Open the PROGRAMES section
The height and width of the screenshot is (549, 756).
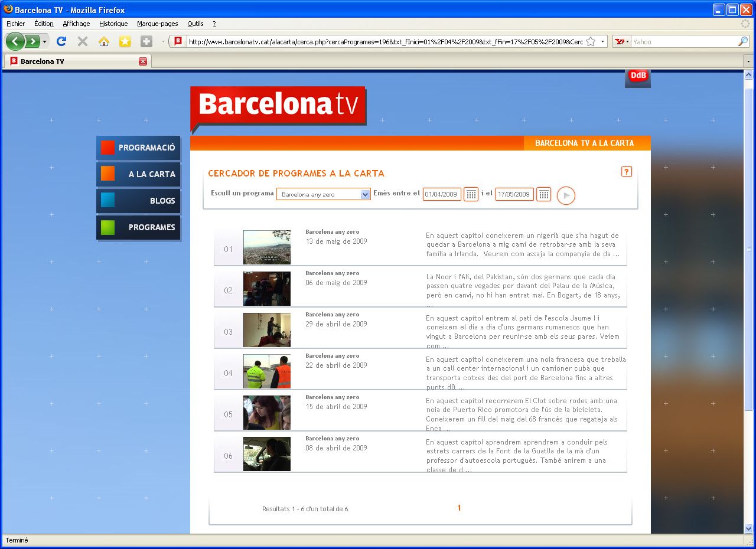[138, 227]
